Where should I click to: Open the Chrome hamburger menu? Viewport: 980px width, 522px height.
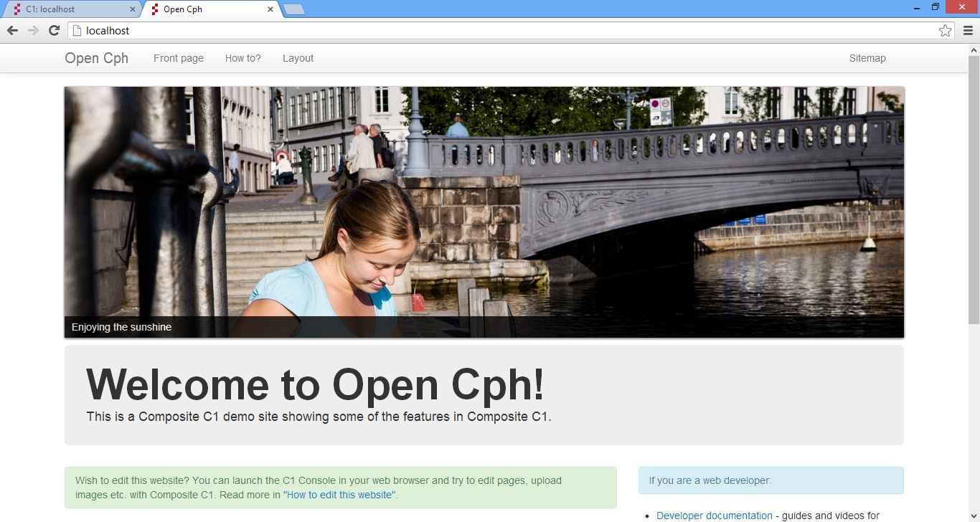click(x=968, y=30)
